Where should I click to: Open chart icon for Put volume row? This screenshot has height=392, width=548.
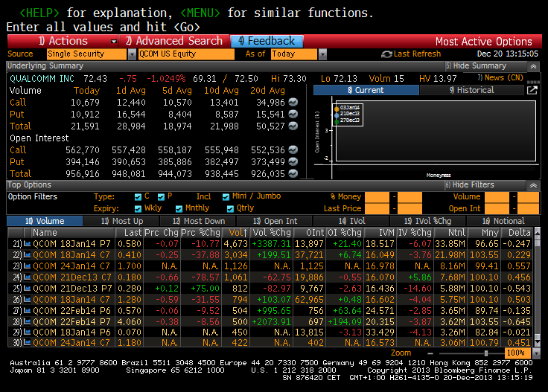293,114
